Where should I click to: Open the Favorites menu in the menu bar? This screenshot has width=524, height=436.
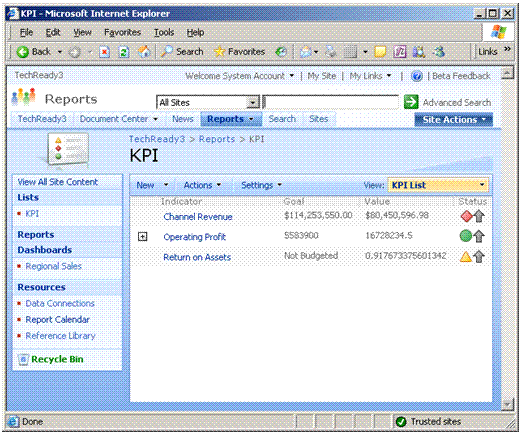click(x=122, y=32)
